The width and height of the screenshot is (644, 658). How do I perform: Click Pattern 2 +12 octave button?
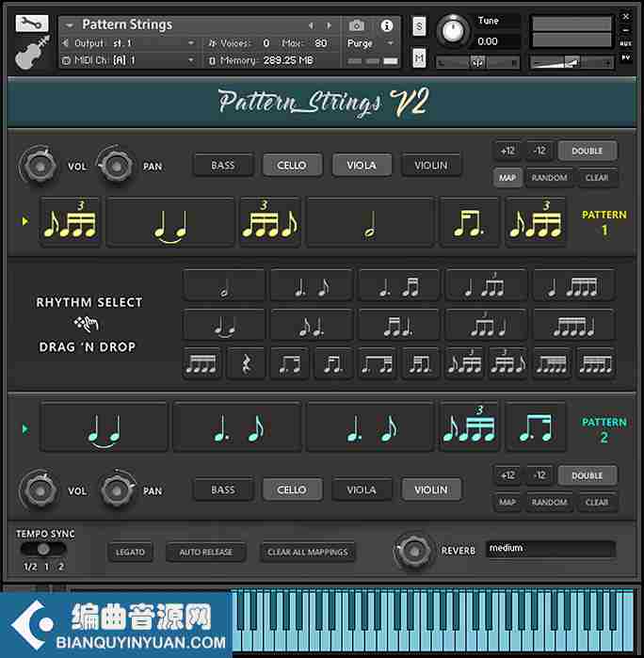tap(507, 475)
